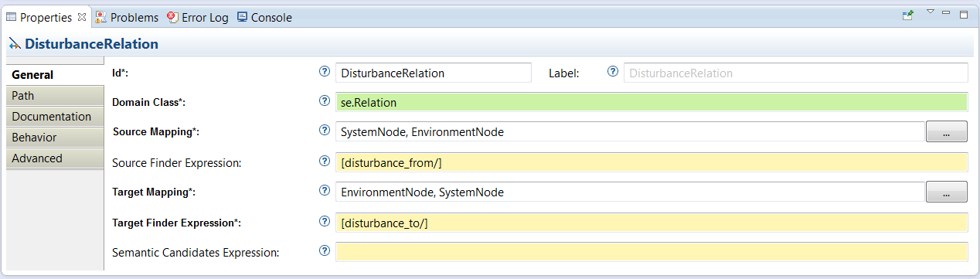Select Source Mapping field SystemNode, EnvironmentNode

[x=630, y=132]
